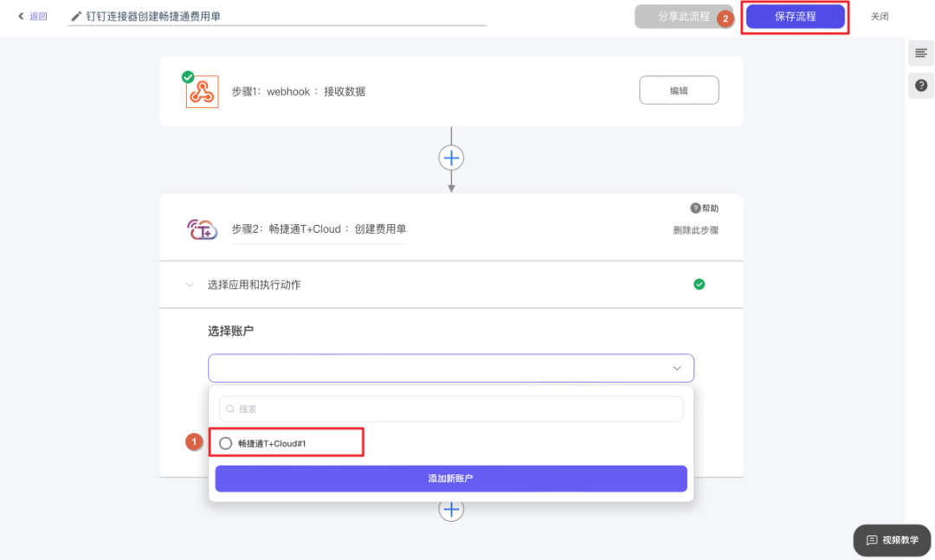Image resolution: width=935 pixels, height=560 pixels.
Task: Click step title 步骤2: 畅捷通T+Cloud：创建费用单
Action: tap(319, 229)
